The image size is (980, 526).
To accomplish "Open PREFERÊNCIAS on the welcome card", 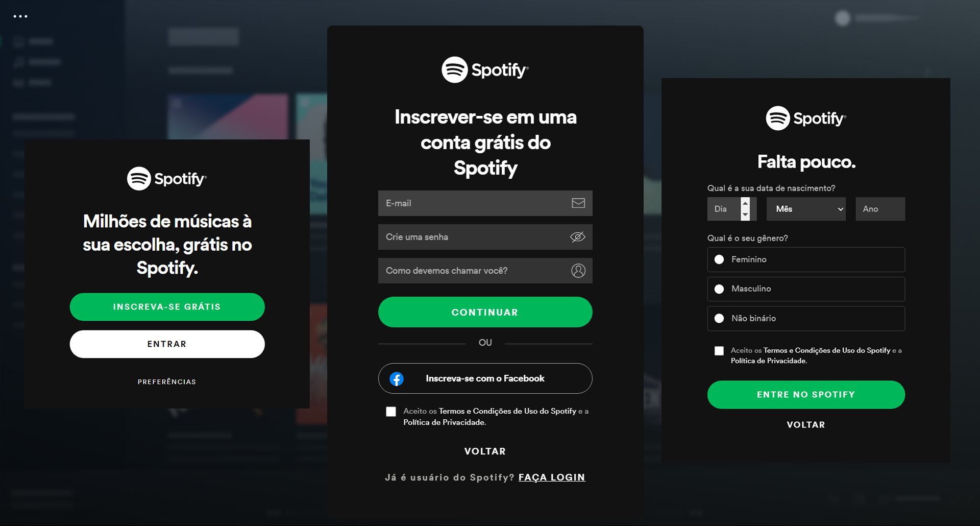I will pos(167,382).
